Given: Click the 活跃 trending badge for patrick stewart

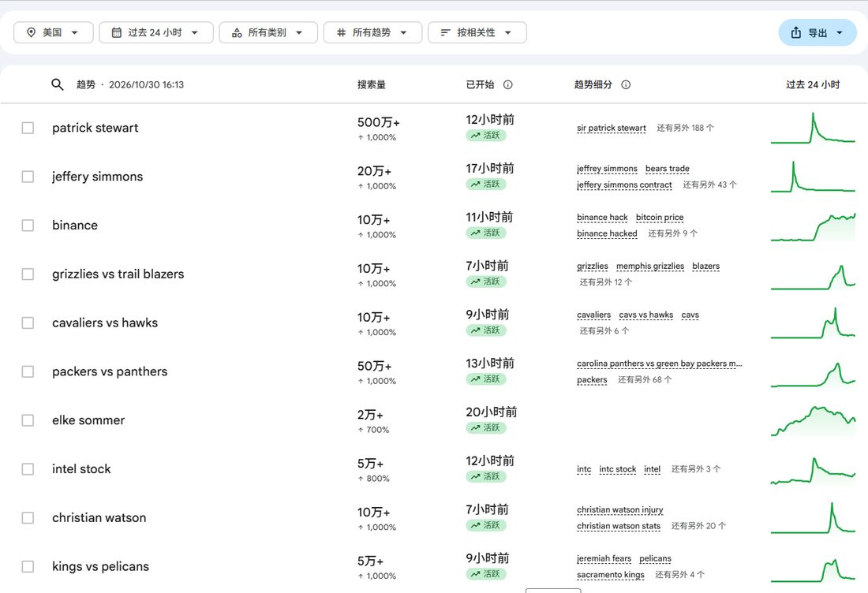Looking at the screenshot, I should pyautogui.click(x=486, y=135).
